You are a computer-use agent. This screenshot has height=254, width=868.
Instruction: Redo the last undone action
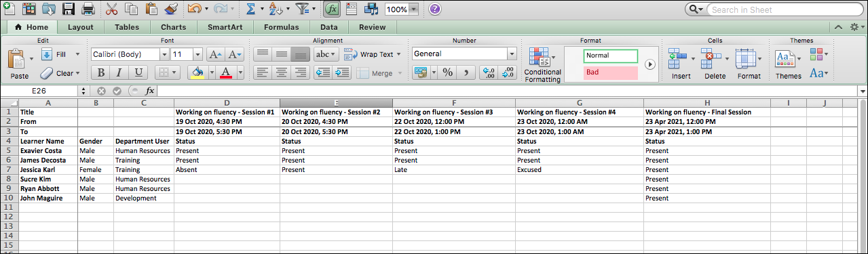[221, 9]
